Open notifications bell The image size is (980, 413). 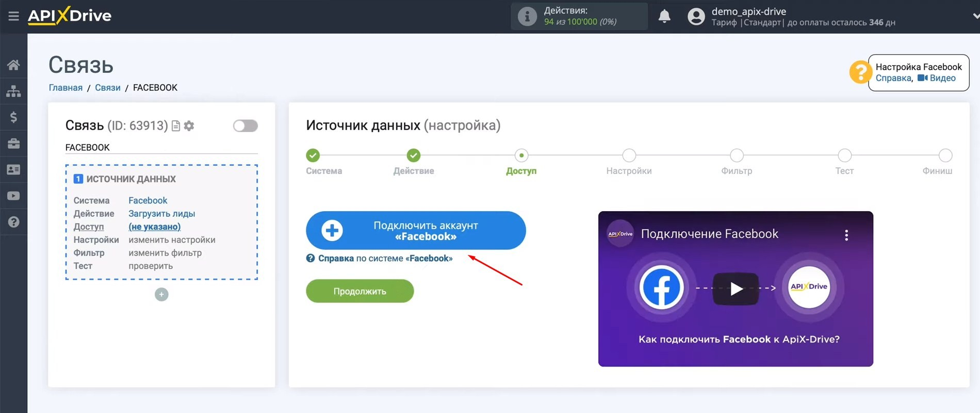pyautogui.click(x=664, y=17)
